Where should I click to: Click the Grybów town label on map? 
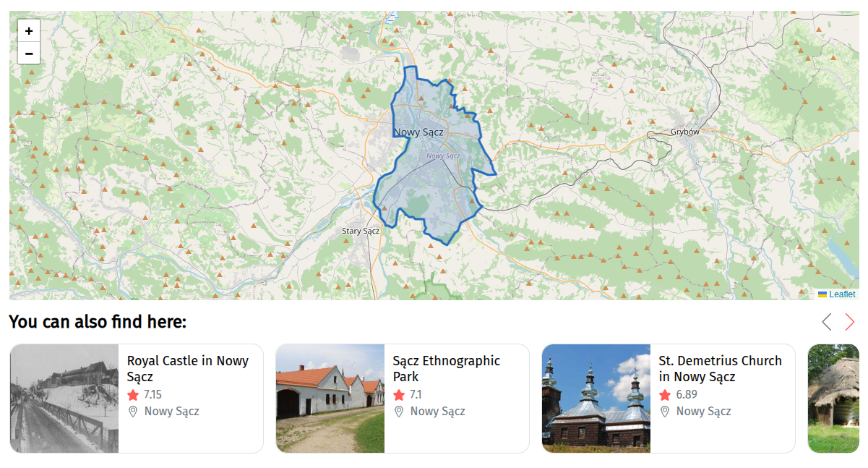685,132
